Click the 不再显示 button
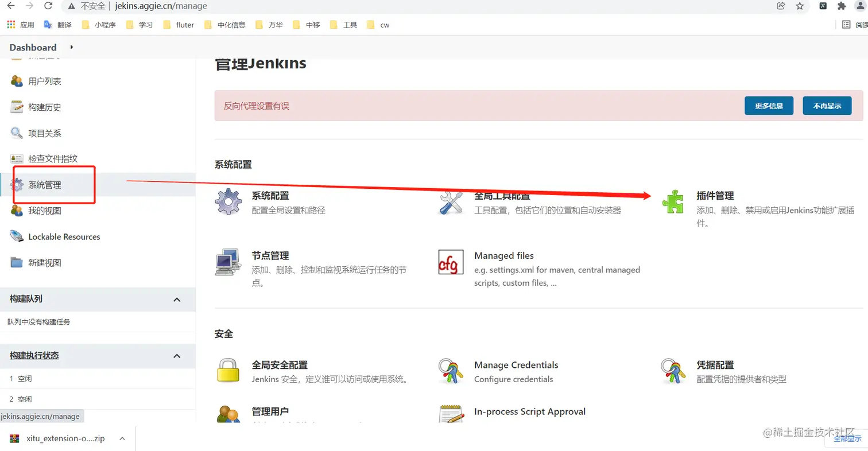868x451 pixels. pyautogui.click(x=827, y=106)
